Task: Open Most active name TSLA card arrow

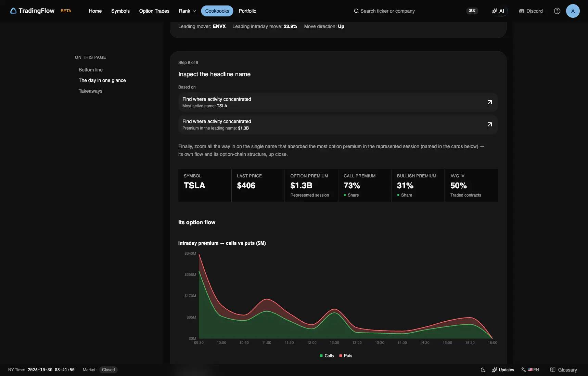Action: (x=490, y=102)
